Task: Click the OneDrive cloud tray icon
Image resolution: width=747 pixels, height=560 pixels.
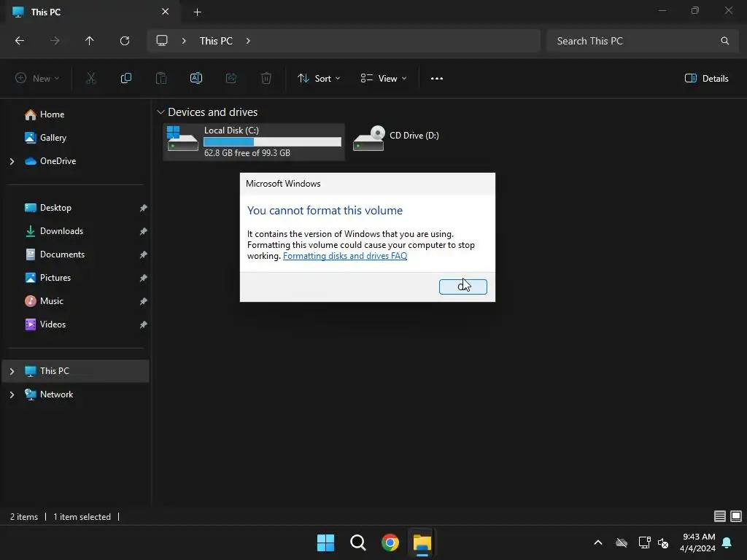Action: 622,542
